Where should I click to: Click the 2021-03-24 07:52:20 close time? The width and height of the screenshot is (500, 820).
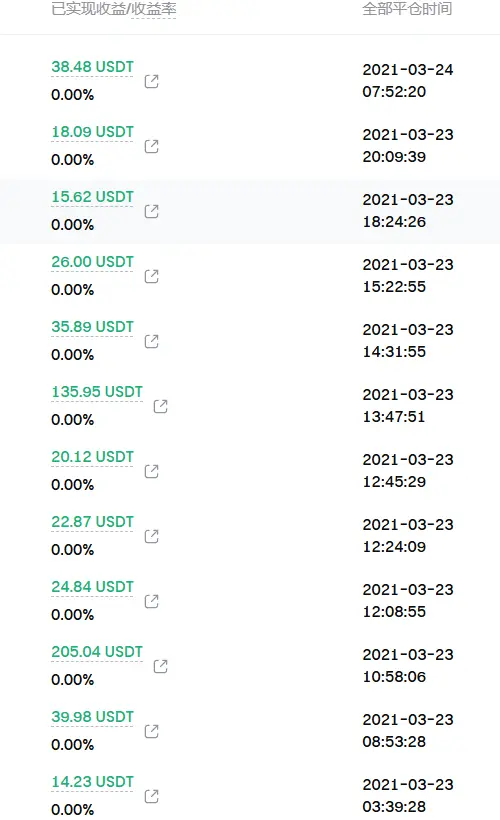(408, 81)
